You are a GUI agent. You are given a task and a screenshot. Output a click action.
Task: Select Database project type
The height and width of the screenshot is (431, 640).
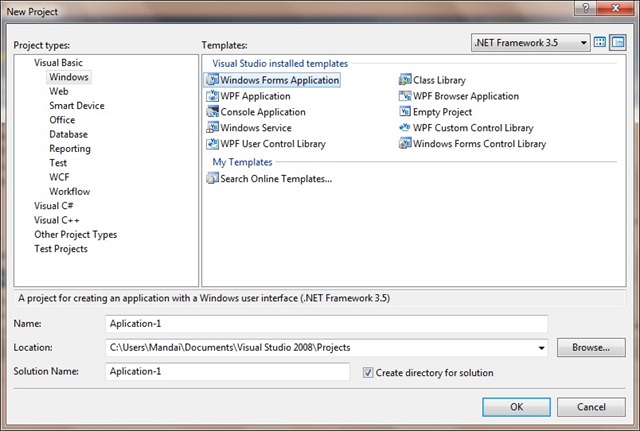[x=68, y=134]
